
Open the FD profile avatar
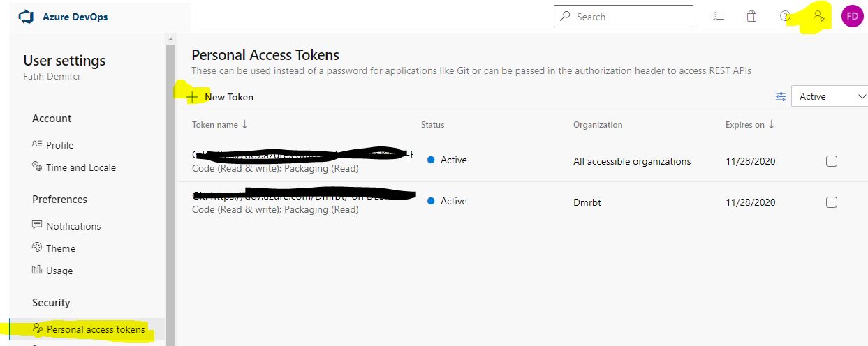852,16
